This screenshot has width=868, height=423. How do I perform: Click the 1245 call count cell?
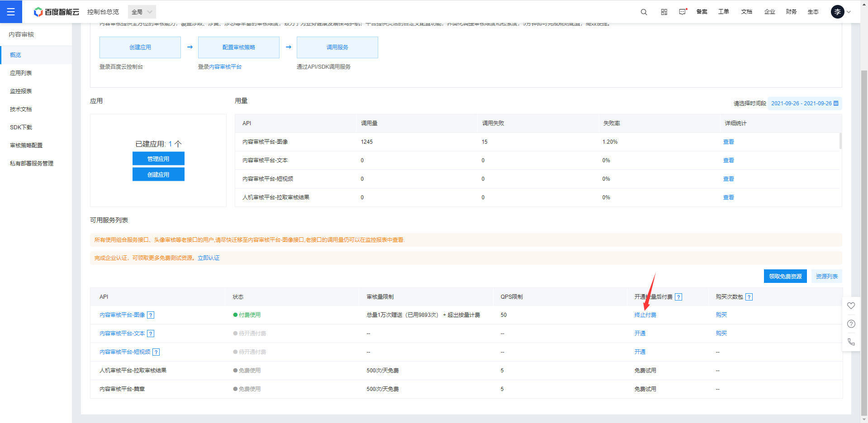(x=367, y=142)
